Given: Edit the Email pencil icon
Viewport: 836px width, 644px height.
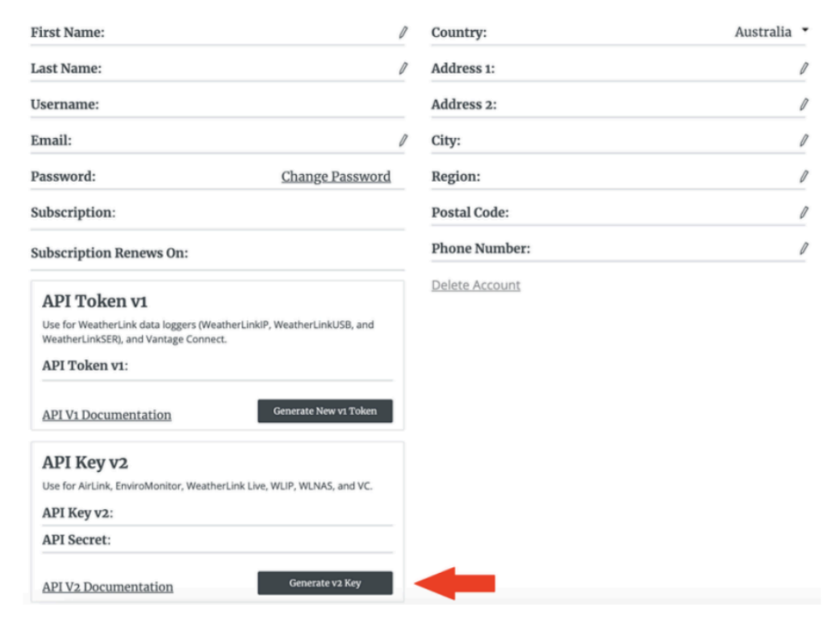Looking at the screenshot, I should pyautogui.click(x=403, y=140).
